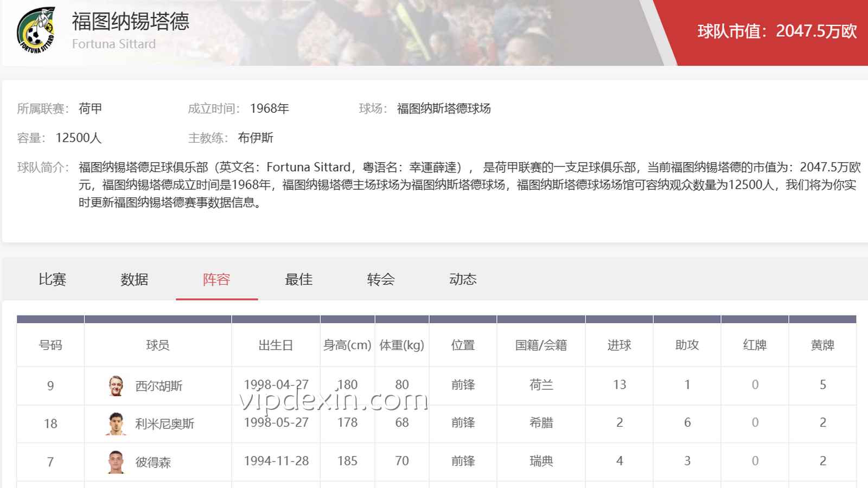Click birthdate 1998-04-27

276,384
